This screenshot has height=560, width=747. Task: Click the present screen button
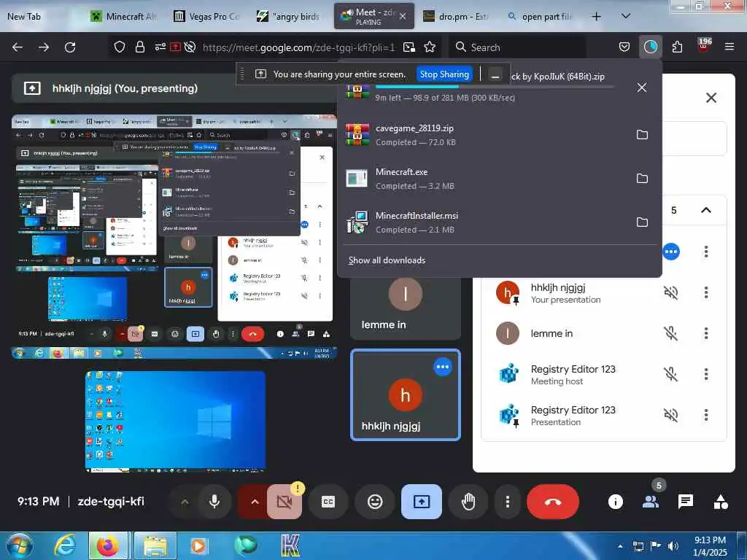click(422, 502)
